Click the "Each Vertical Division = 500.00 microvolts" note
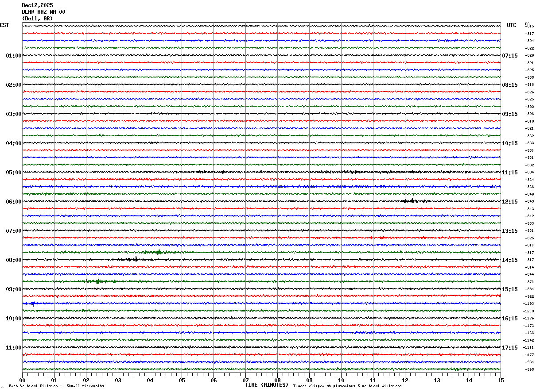 point(56,386)
